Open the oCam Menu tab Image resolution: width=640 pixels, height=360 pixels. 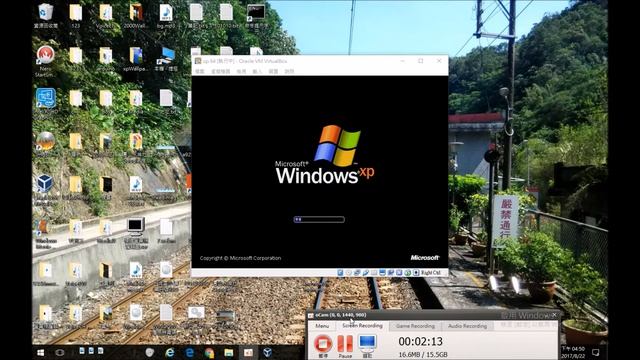click(322, 326)
